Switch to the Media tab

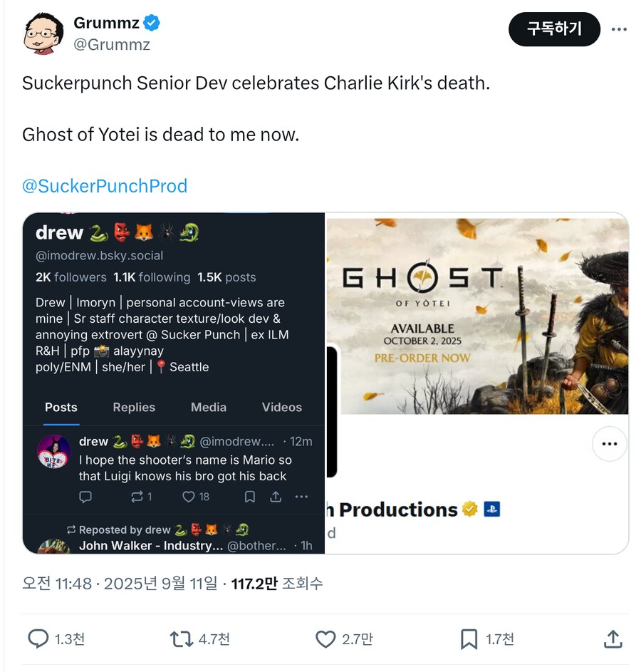[209, 407]
